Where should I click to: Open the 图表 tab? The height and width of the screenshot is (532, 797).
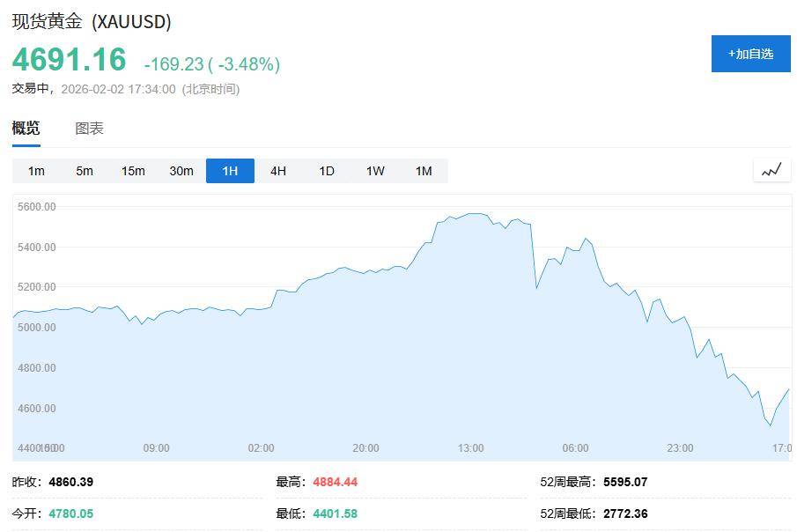[x=89, y=129]
